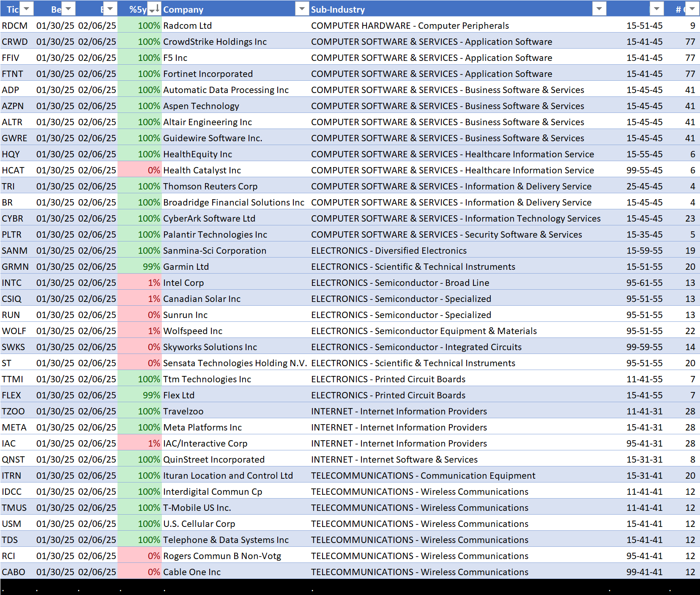Select the Communication Equipment sub-industry cell
This screenshot has height=595, width=700.
click(x=458, y=475)
